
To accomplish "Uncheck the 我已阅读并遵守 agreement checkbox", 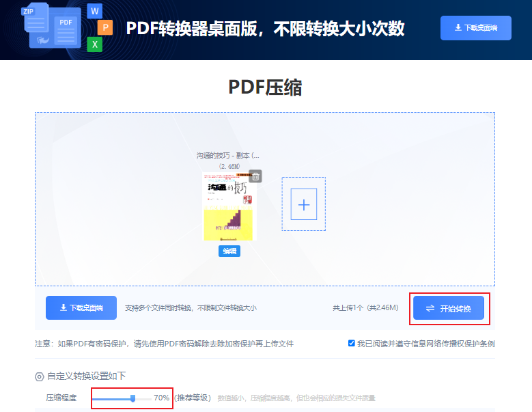I will 352,343.
